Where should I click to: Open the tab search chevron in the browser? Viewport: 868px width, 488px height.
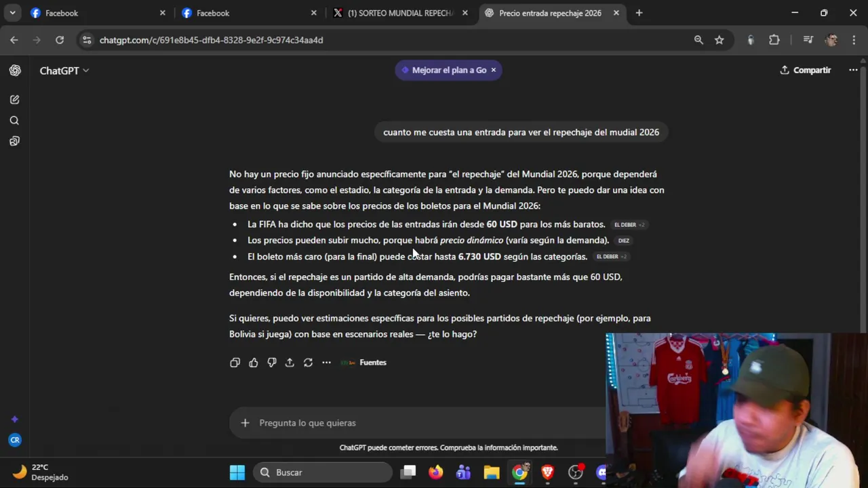tap(12, 13)
